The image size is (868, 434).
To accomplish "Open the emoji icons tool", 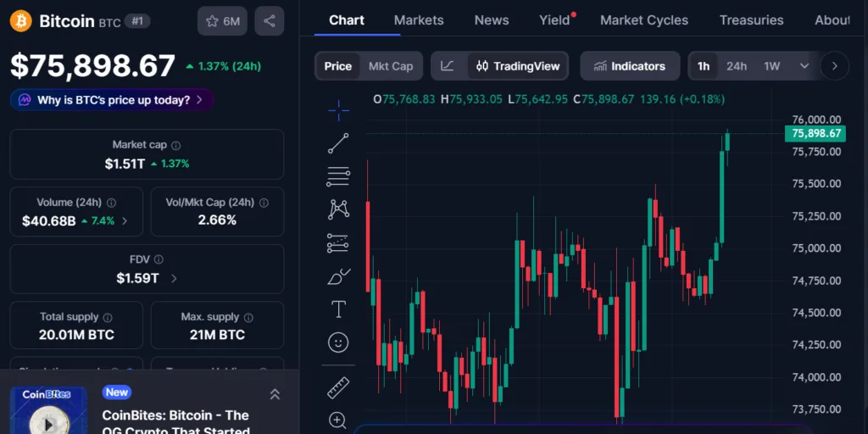I will (338, 342).
